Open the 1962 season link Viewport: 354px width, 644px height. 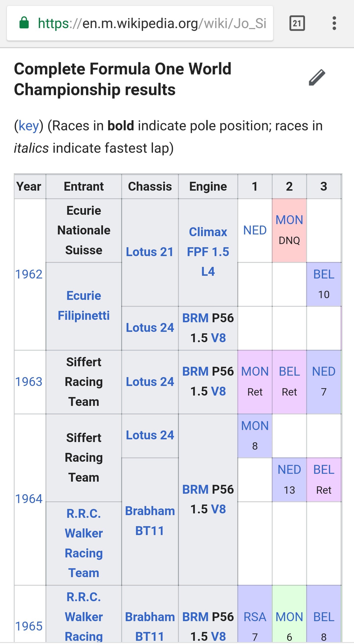coord(29,274)
